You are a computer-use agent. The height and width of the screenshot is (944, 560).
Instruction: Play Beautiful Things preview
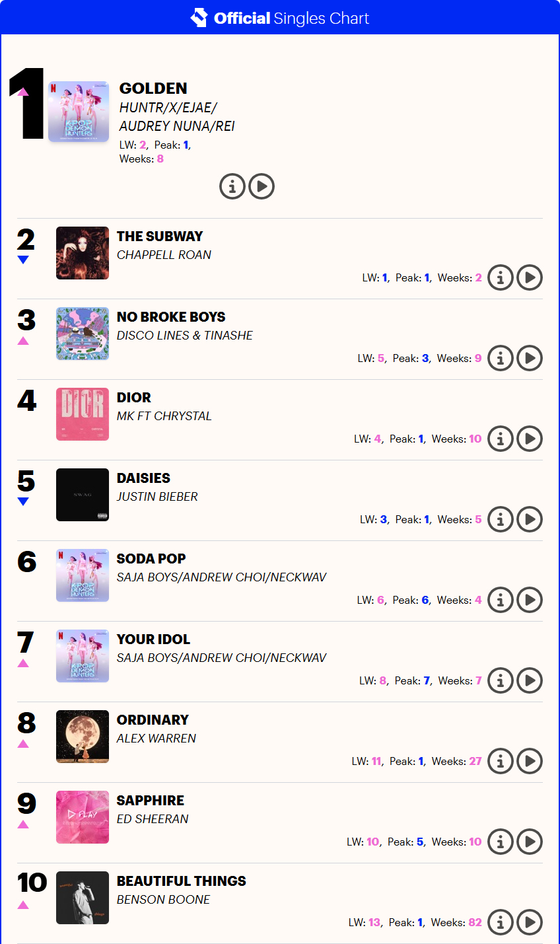coord(530,923)
